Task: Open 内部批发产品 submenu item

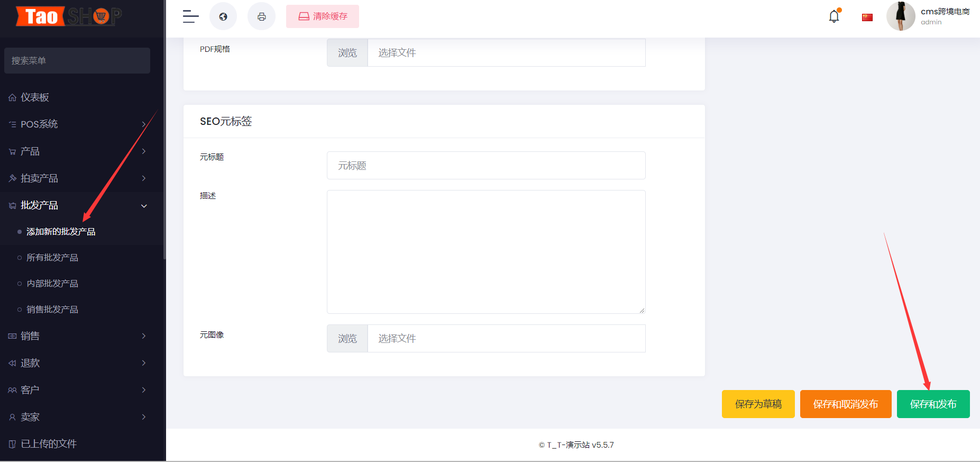Action: tap(52, 284)
